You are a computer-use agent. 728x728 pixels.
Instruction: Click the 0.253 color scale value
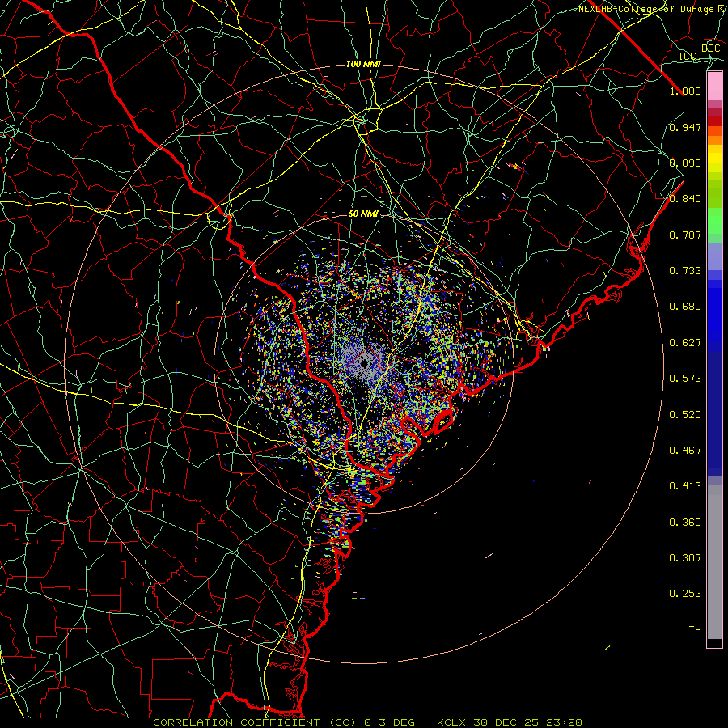point(685,594)
